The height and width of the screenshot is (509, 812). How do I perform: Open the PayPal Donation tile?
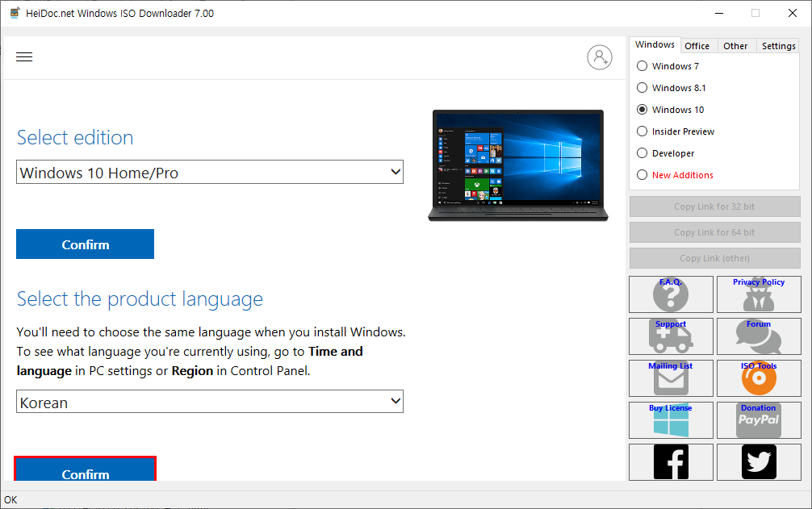click(x=759, y=420)
